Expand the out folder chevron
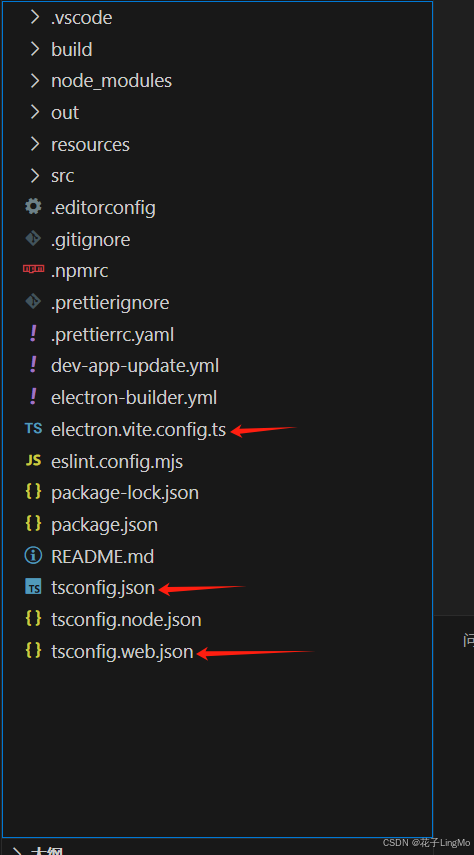Screen dimensions: 474x855 (34, 112)
